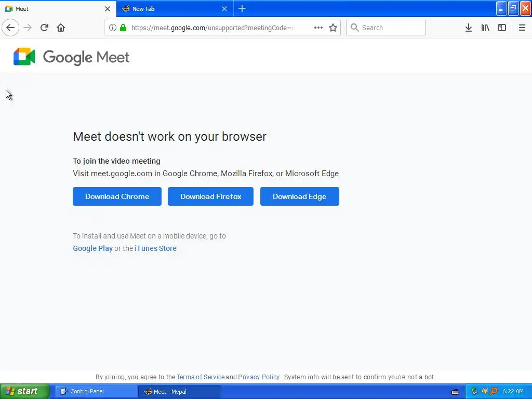Image resolution: width=532 pixels, height=399 pixels.
Task: Open the hamburger application menu
Action: (x=522, y=28)
